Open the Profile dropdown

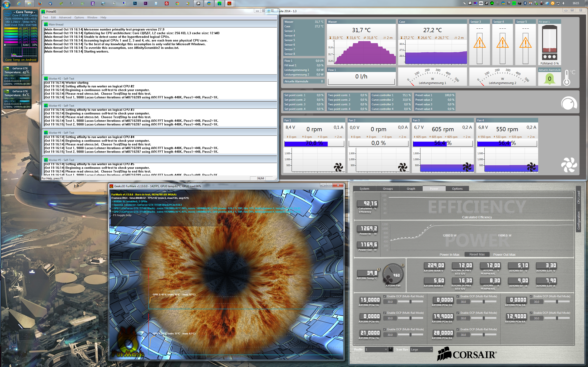tap(376, 349)
